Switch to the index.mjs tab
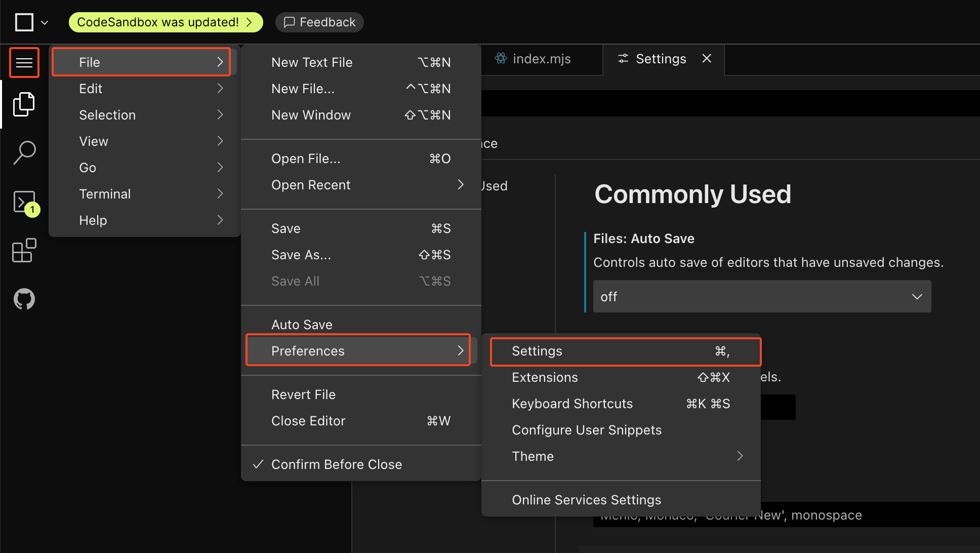Viewport: 980px width, 553px height. (542, 59)
